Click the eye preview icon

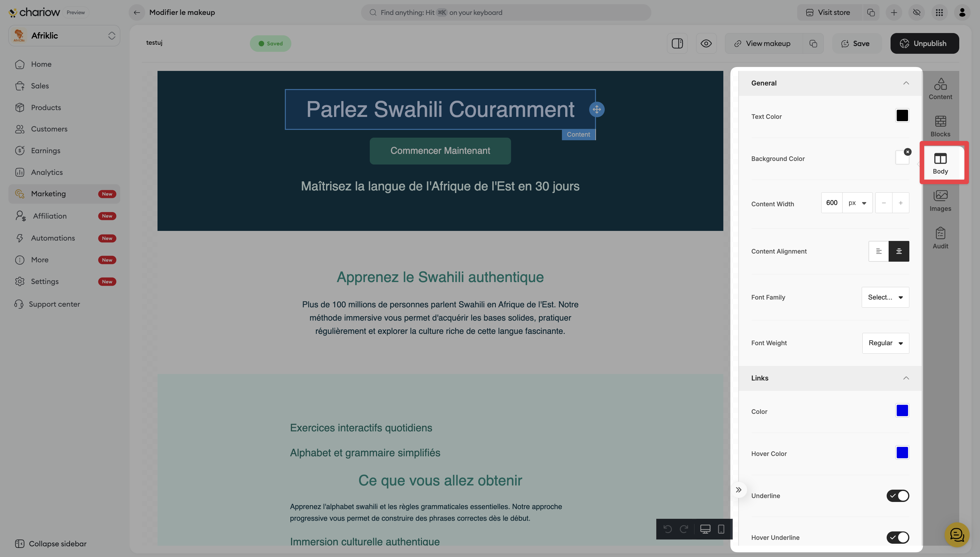pos(706,43)
